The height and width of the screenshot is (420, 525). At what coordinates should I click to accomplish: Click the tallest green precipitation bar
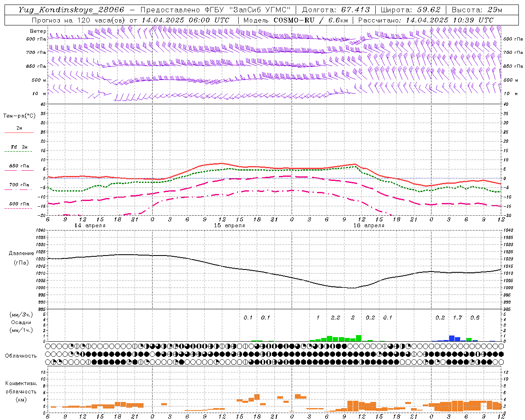pyautogui.click(x=359, y=338)
